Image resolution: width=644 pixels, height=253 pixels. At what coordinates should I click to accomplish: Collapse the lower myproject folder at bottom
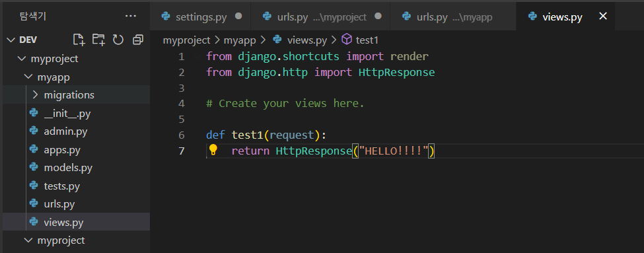(28, 240)
